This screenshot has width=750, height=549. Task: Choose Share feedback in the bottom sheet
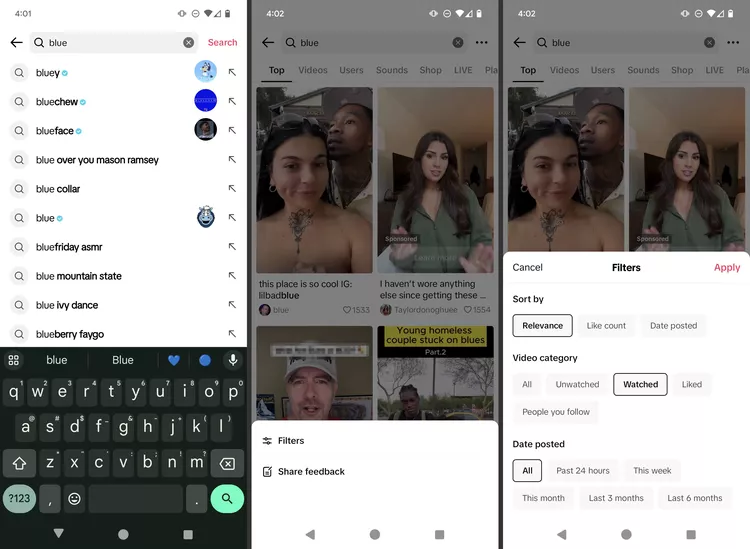coord(311,472)
